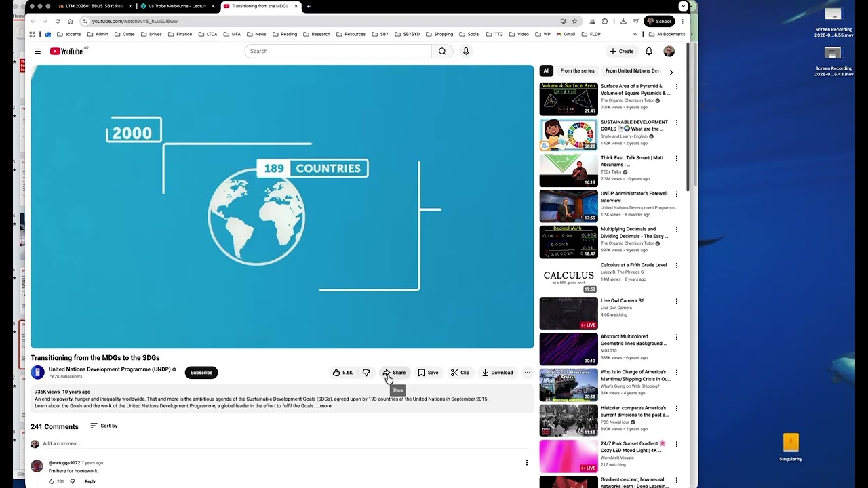
Task: Reply to the @mrtuggs9172 comment
Action: click(90, 481)
